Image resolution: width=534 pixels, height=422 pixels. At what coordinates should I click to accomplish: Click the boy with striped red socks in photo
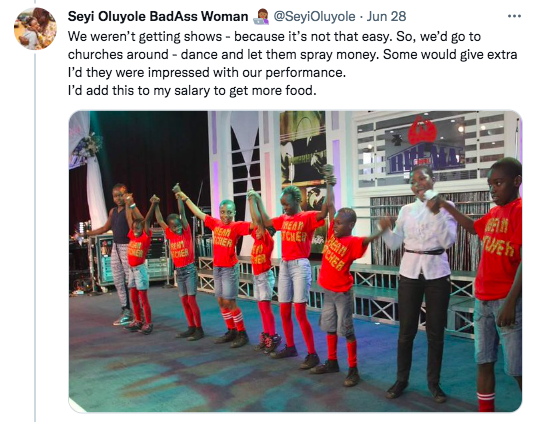[x=227, y=272]
